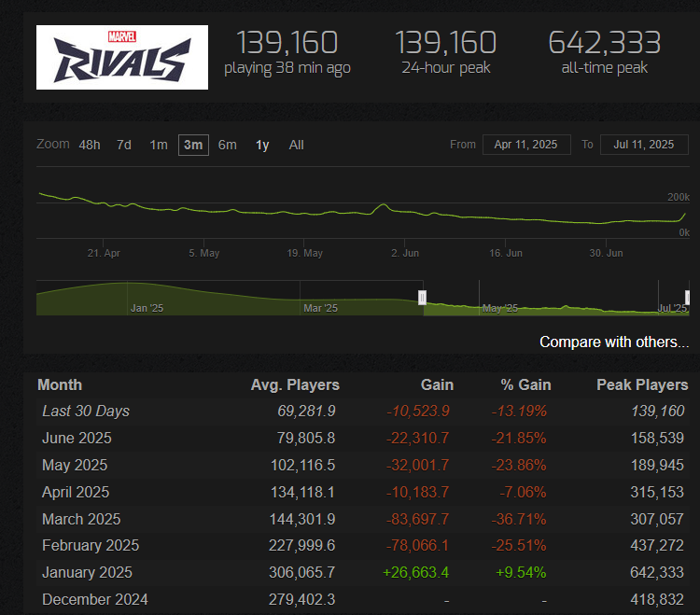Viewport: 700px width, 615px height.
Task: Open Compare with others link
Action: (x=614, y=342)
